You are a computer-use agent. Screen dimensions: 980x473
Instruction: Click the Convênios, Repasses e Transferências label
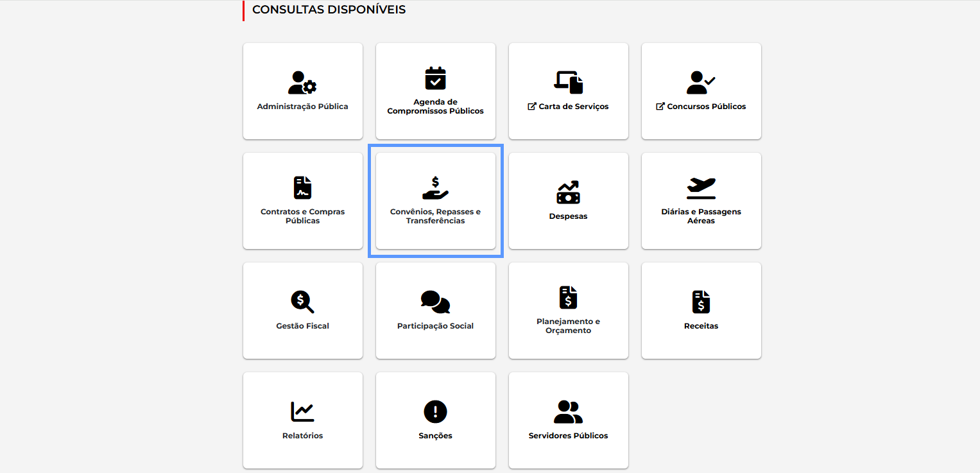(x=435, y=216)
